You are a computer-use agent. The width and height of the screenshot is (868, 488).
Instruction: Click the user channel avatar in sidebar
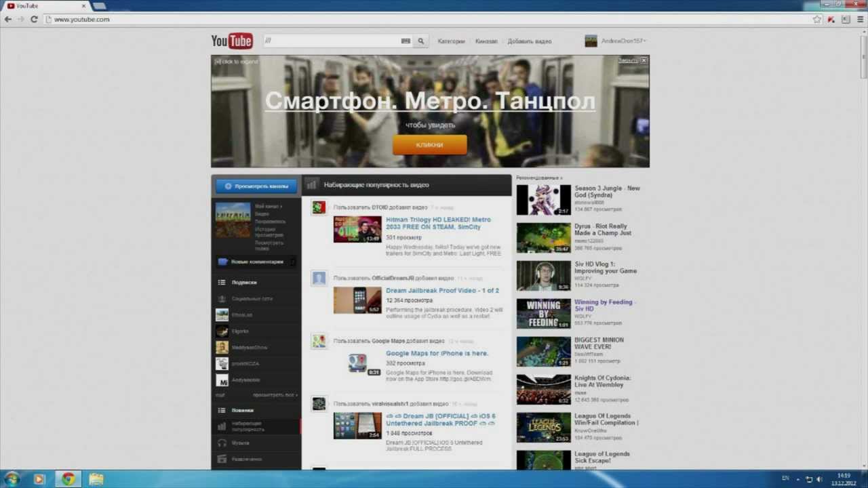(233, 220)
